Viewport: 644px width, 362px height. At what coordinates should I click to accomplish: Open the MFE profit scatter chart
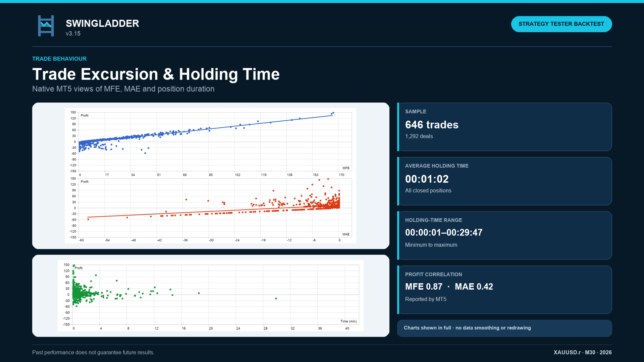click(x=210, y=142)
